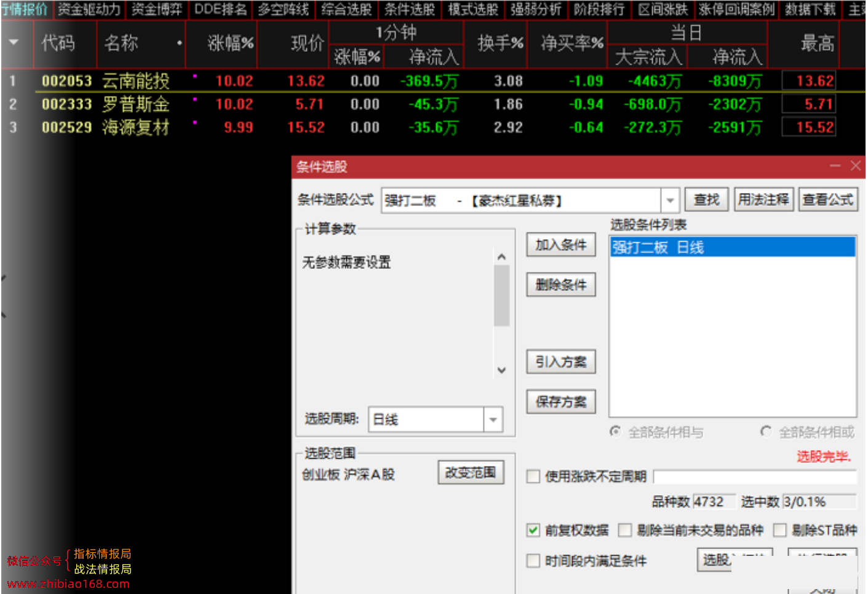868x594 pixels.
Task: Open the 涨停回调案例 tab
Action: tap(736, 9)
